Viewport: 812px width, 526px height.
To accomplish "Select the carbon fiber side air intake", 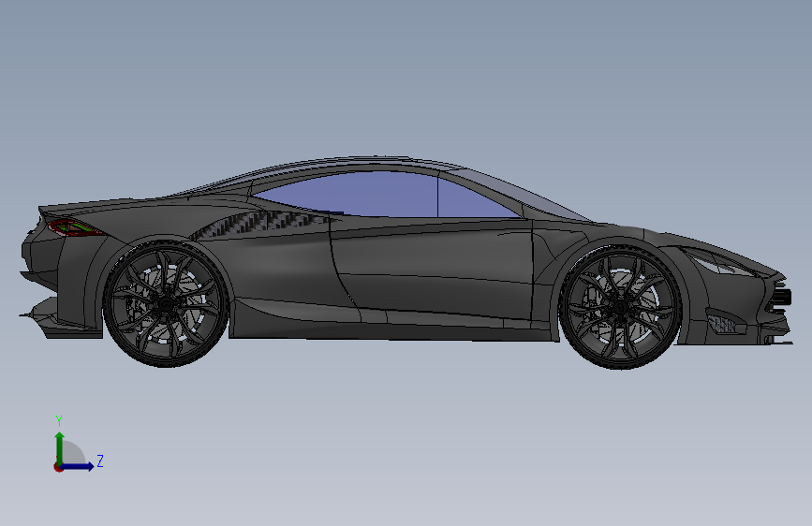I will (257, 223).
